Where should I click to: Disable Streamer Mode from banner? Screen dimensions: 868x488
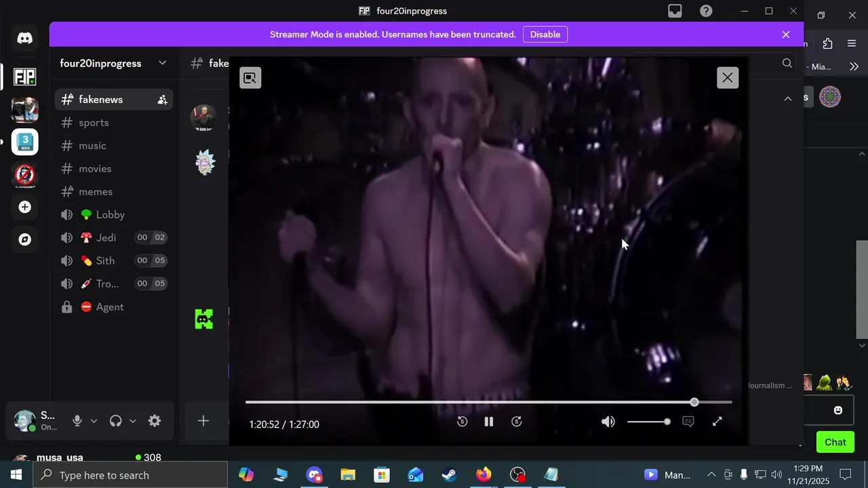coord(545,35)
